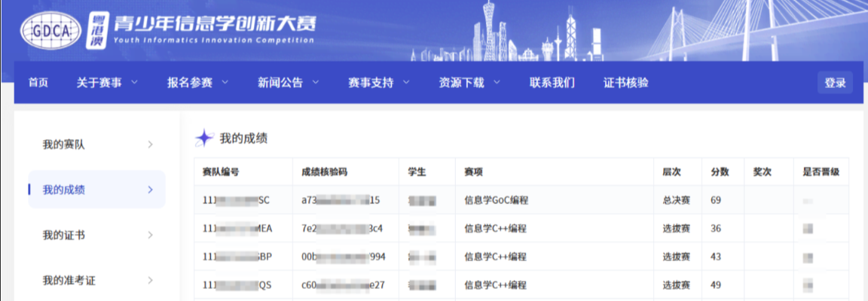Click chevron arrow next to 我的赛队
868x301 pixels.
pyautogui.click(x=150, y=145)
